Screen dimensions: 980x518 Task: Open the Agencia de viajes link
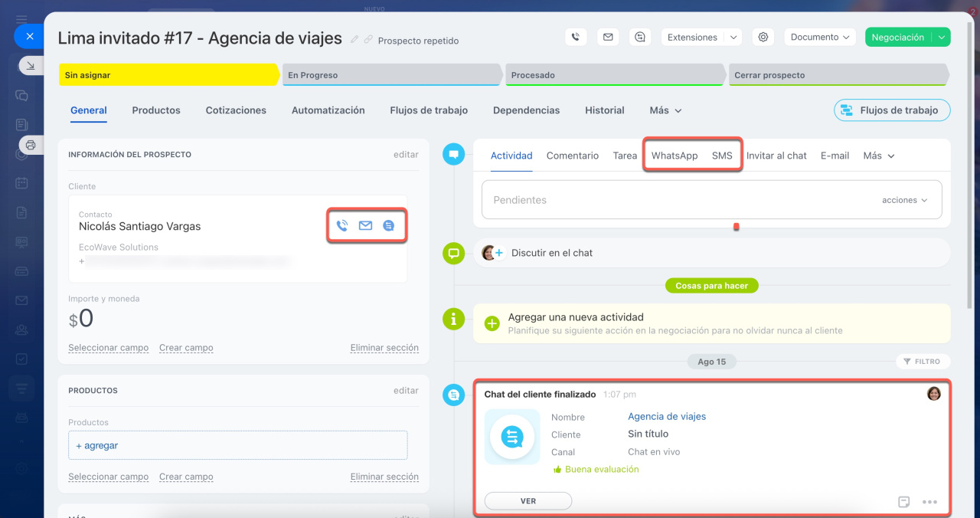pyautogui.click(x=667, y=417)
